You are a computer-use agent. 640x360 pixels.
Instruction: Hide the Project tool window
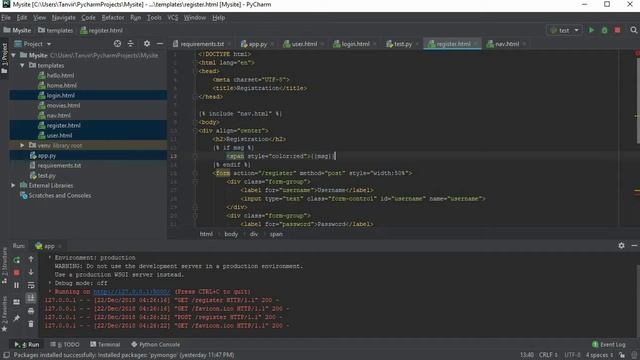pyautogui.click(x=160, y=44)
